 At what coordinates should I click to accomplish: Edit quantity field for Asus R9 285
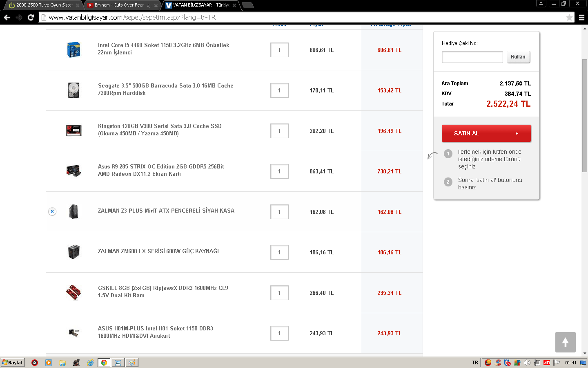tap(279, 171)
